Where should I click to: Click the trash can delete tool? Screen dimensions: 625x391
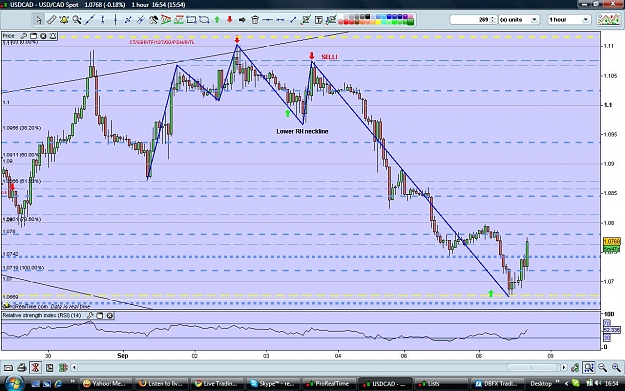click(x=255, y=20)
